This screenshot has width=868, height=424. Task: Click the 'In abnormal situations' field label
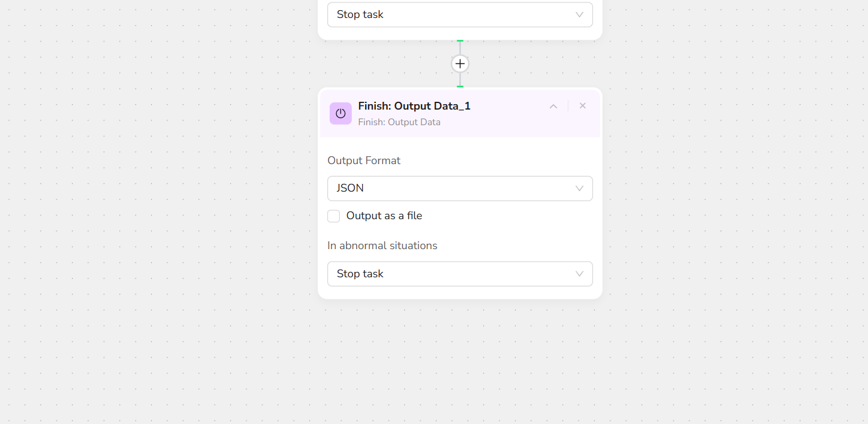pyautogui.click(x=382, y=246)
